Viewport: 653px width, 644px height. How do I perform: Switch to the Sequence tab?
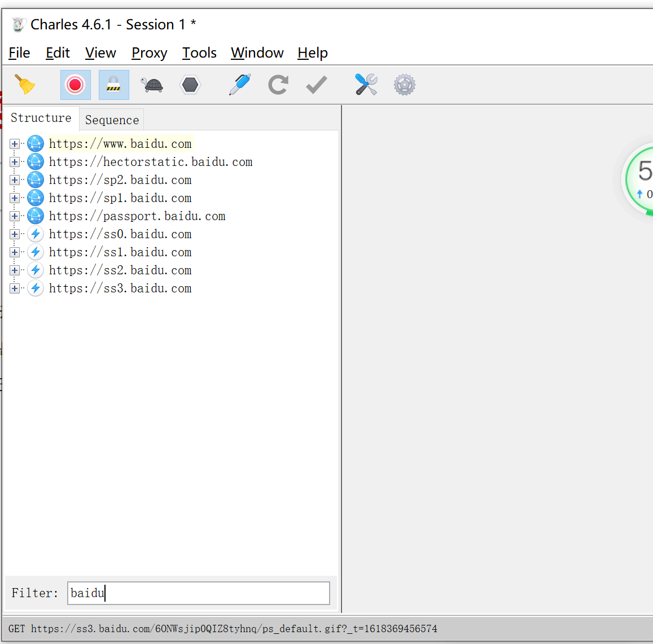[112, 120]
